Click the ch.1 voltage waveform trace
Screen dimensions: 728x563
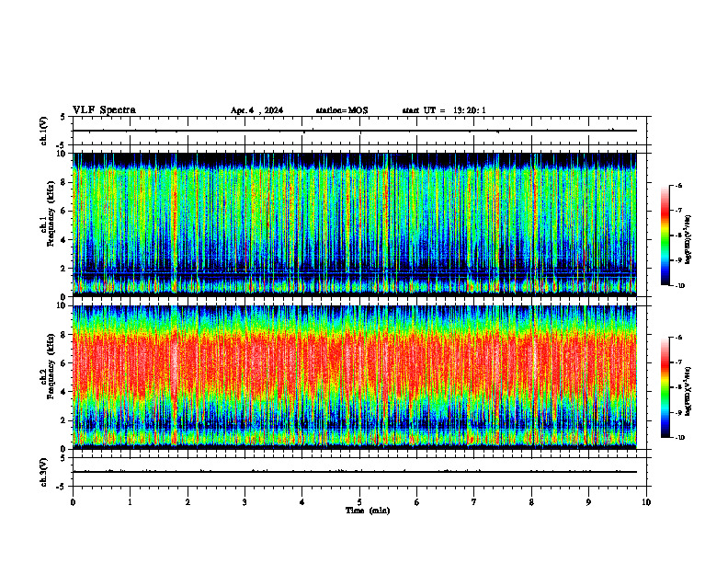(355, 131)
